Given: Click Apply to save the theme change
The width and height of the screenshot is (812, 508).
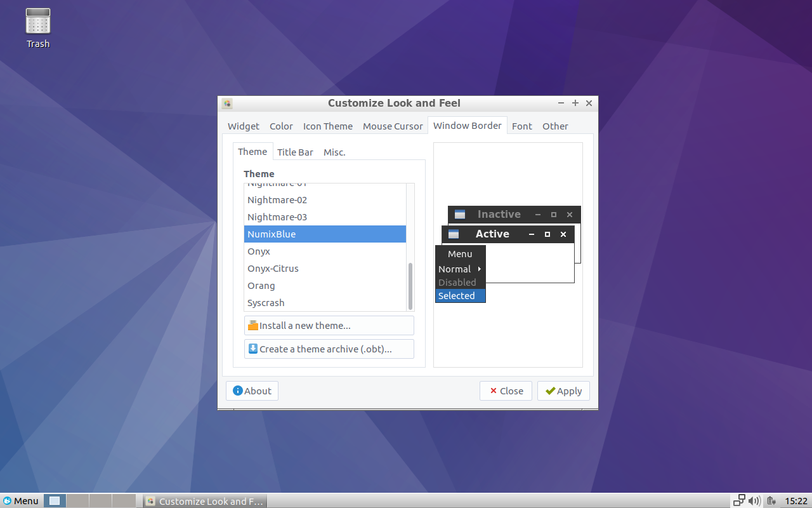Looking at the screenshot, I should (x=563, y=391).
